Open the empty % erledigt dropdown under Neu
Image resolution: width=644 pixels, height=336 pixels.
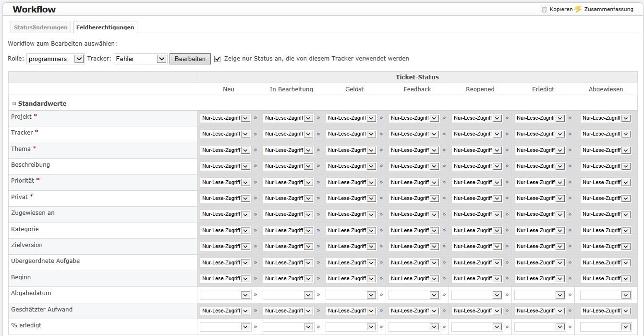(x=225, y=327)
